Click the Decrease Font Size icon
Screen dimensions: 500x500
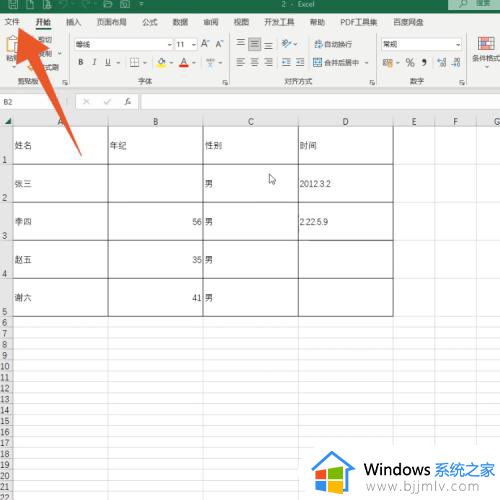219,44
